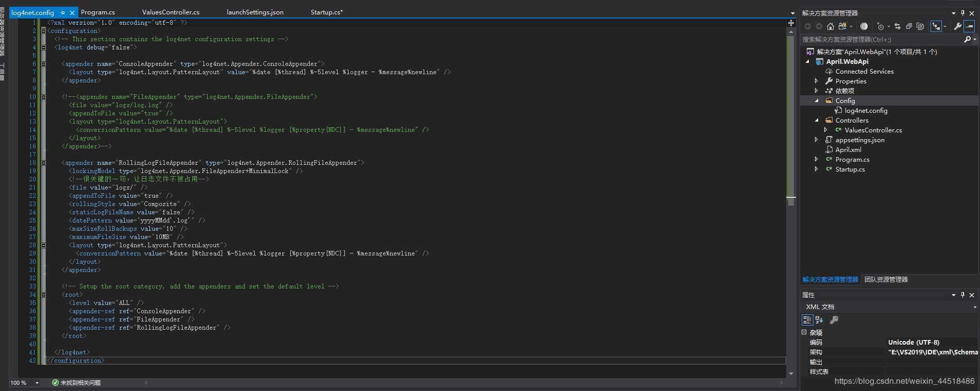Close the log4net.config editor tab
The image size is (980, 391).
(72, 12)
